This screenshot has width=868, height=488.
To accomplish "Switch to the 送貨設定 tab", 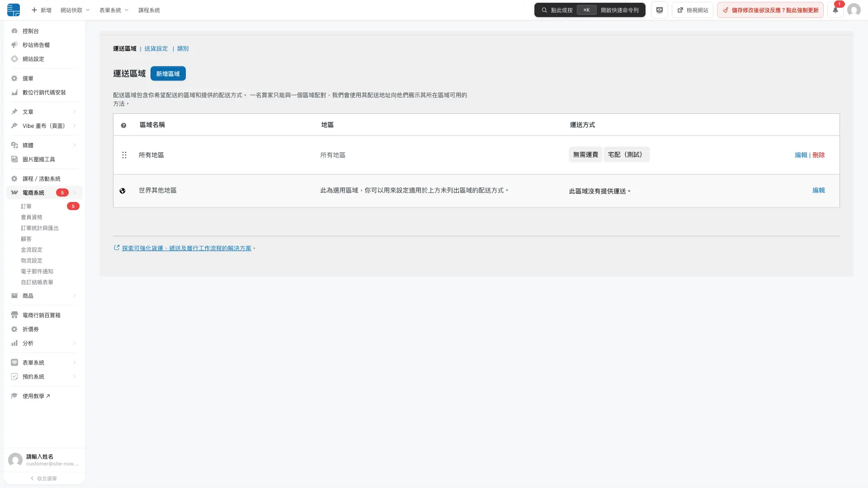I will pos(156,48).
